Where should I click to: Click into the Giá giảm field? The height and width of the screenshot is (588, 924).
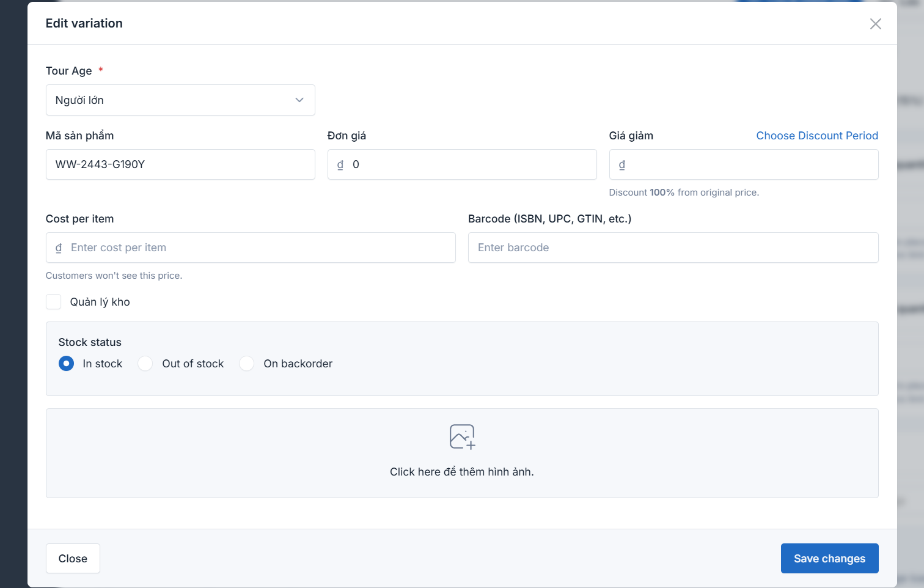744,164
